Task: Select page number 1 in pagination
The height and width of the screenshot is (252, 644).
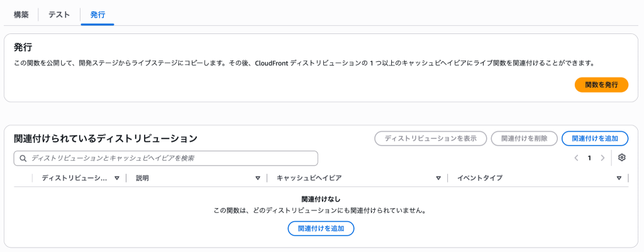Action: click(x=589, y=158)
